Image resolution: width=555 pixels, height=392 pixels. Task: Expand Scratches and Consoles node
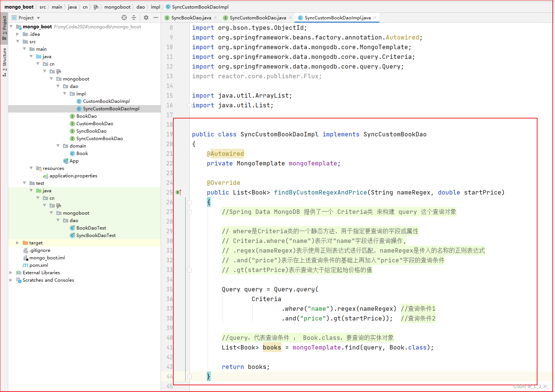[11, 280]
